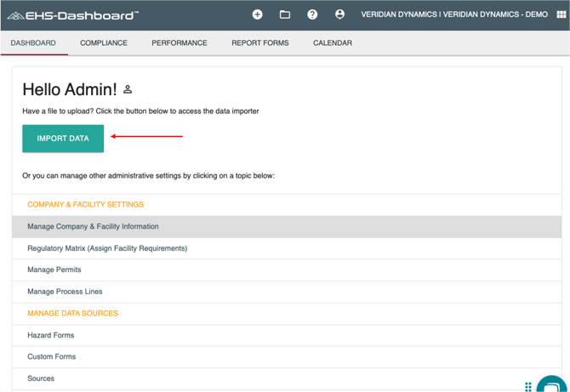Viewport: 570px width, 392px height.
Task: Open help question mark icon
Action: pos(312,14)
